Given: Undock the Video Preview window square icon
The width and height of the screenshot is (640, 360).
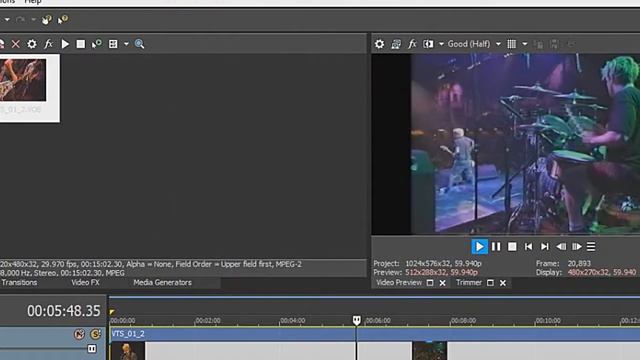Looking at the screenshot, I should click(430, 283).
